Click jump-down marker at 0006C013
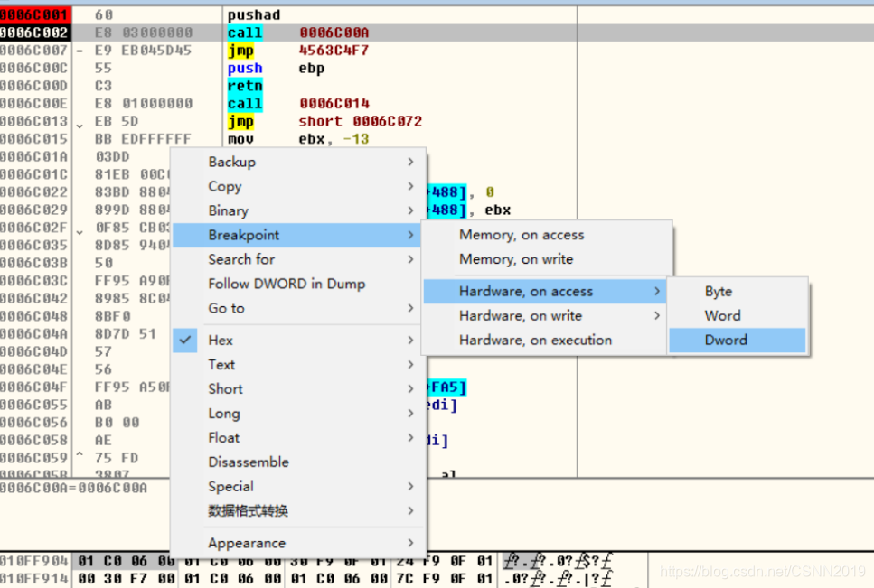This screenshot has width=874, height=588. click(80, 125)
